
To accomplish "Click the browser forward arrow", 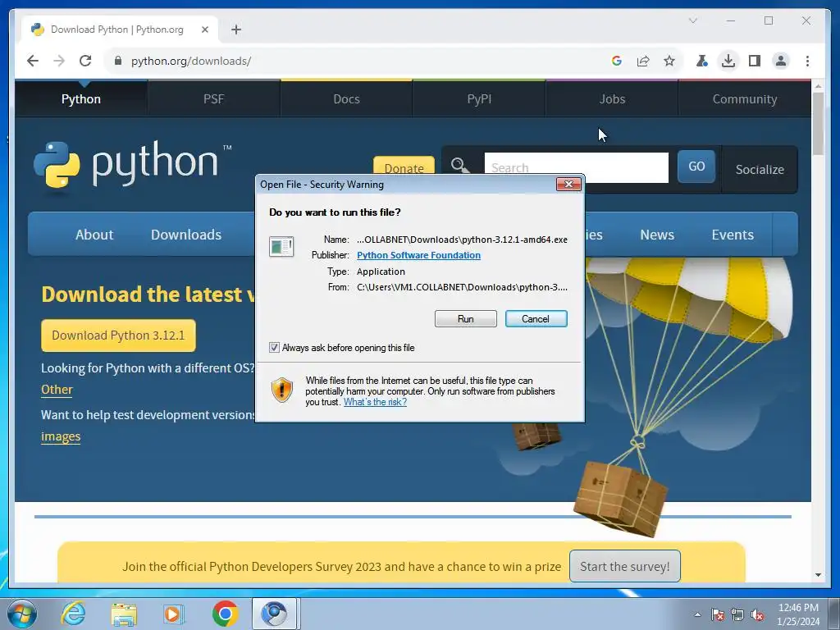I will tap(59, 61).
